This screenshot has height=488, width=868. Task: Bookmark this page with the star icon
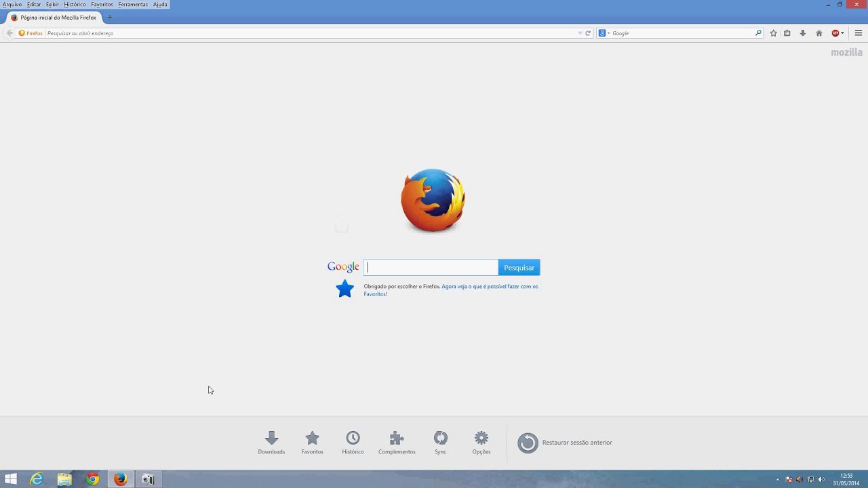point(773,33)
